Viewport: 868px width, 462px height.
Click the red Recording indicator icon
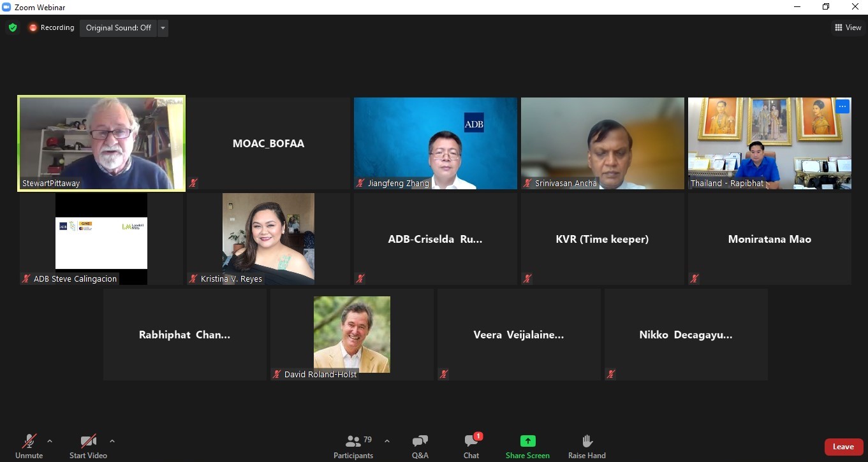click(x=33, y=27)
